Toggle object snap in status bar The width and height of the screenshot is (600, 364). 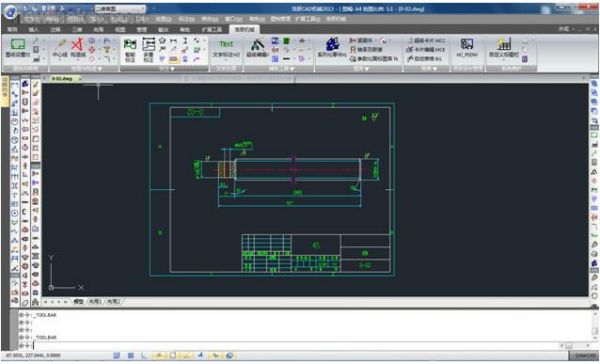[172, 356]
